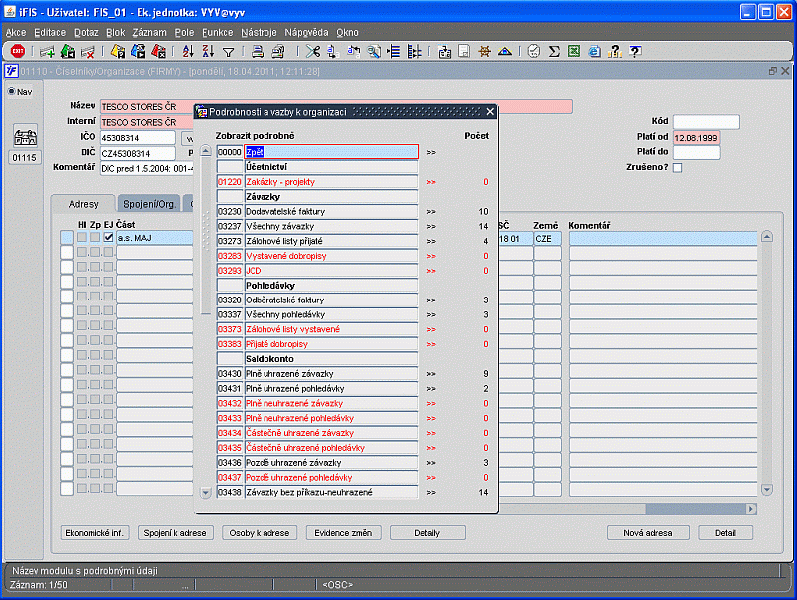Toggle the Zrušeno? checkbox
Image resolution: width=797 pixels, height=600 pixels.
pos(678,167)
